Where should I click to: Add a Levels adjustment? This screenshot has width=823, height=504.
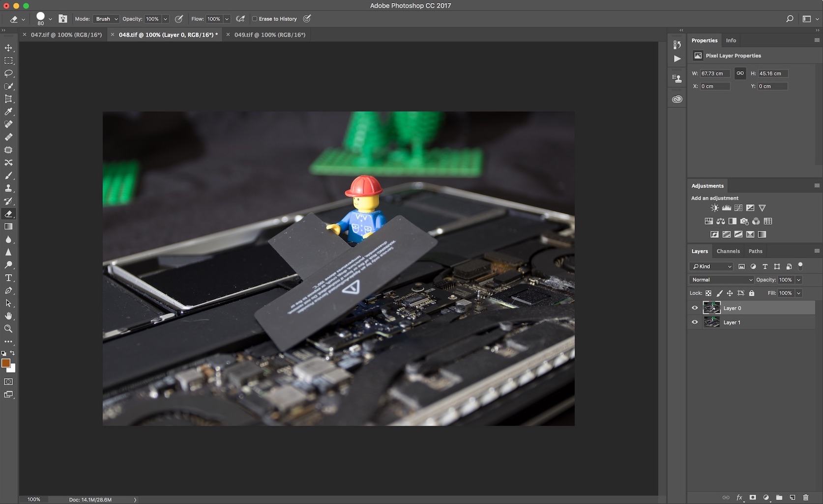(x=726, y=208)
